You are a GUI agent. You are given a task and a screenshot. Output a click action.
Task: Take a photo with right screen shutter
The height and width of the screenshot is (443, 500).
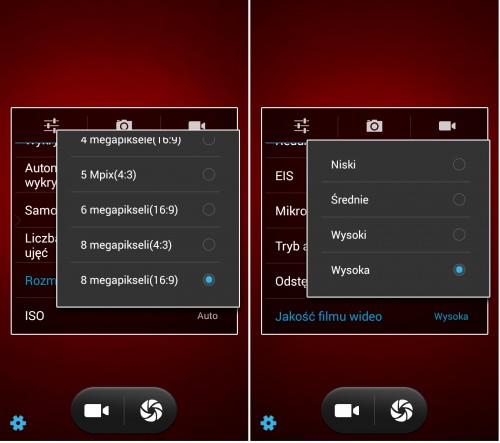click(401, 411)
